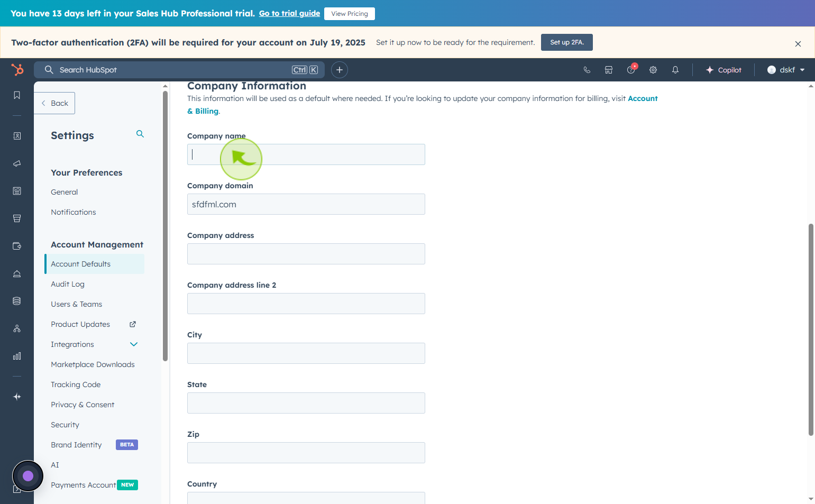Open the Marketing megaphone icon
Screen dimensions: 815x504
pyautogui.click(x=17, y=163)
